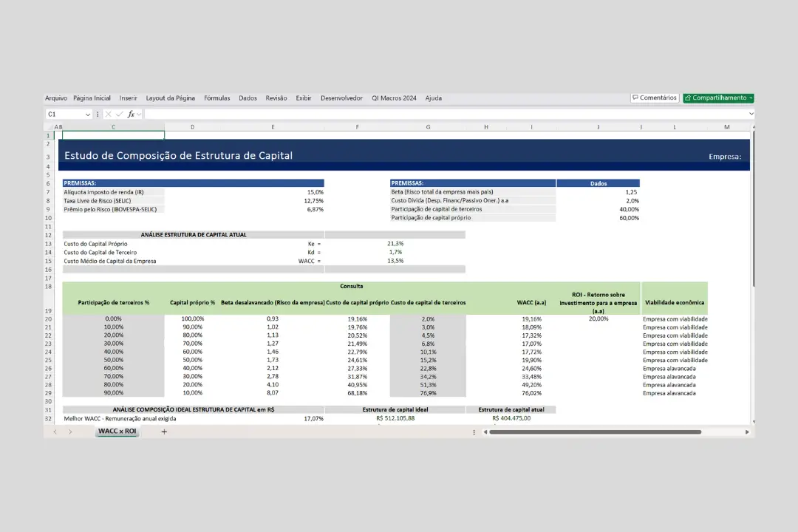Viewport: 798px width, 532px height.
Task: Click the next sheet navigation arrow
Action: tap(70, 432)
